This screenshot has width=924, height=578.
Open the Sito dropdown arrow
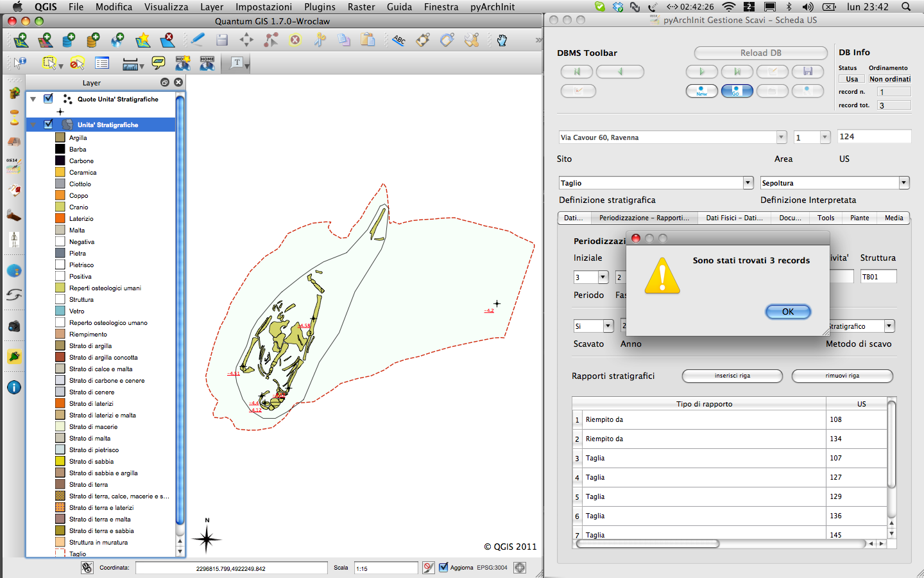click(x=781, y=137)
